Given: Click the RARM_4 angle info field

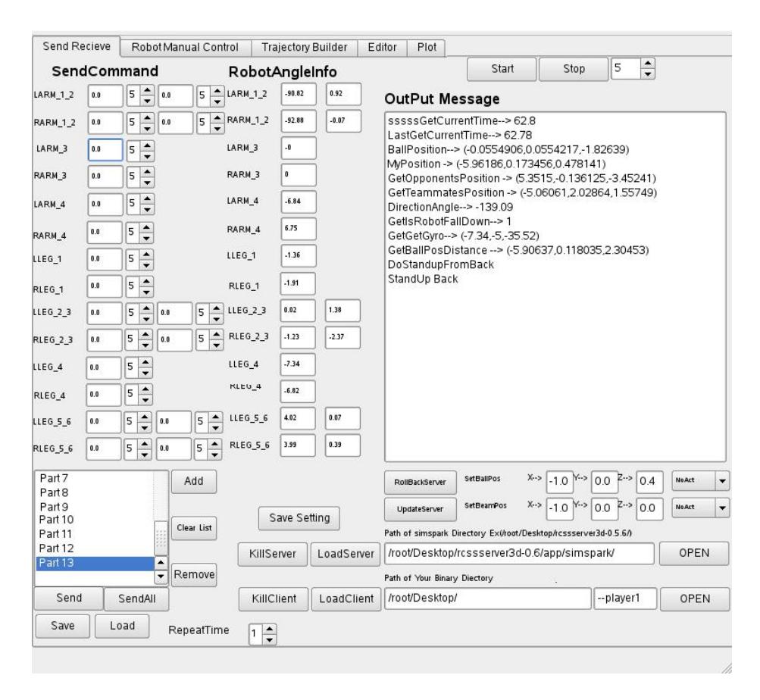Looking at the screenshot, I should (298, 229).
